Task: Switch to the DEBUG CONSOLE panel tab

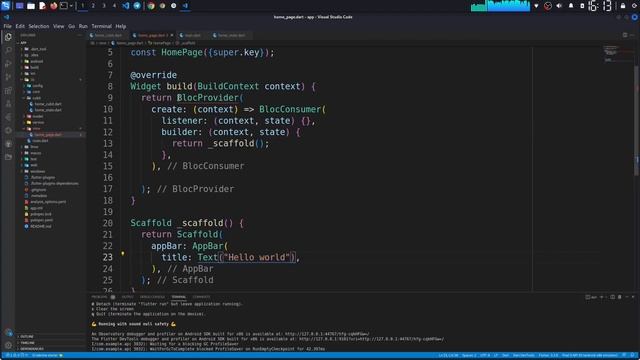Action: 152,297
